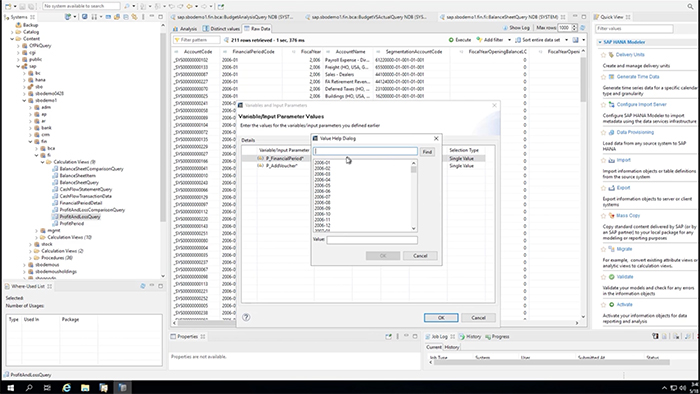Open help icon in Variables dialog
The height and width of the screenshot is (394, 700).
[x=246, y=317]
